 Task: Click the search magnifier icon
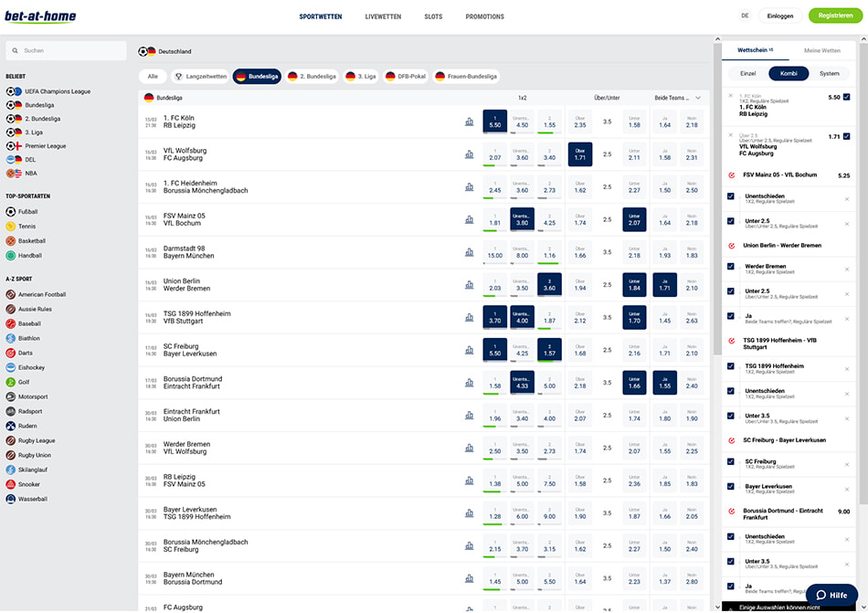coord(15,50)
